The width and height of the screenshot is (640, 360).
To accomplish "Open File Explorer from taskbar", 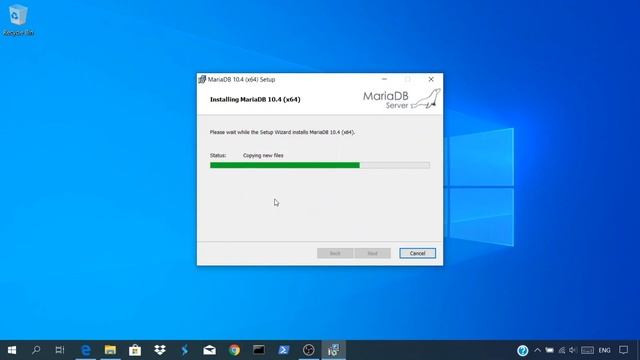I will tap(110, 350).
